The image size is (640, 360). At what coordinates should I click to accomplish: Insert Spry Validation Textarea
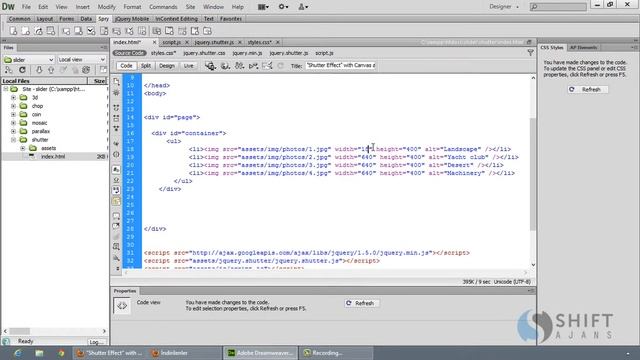pos(78,31)
